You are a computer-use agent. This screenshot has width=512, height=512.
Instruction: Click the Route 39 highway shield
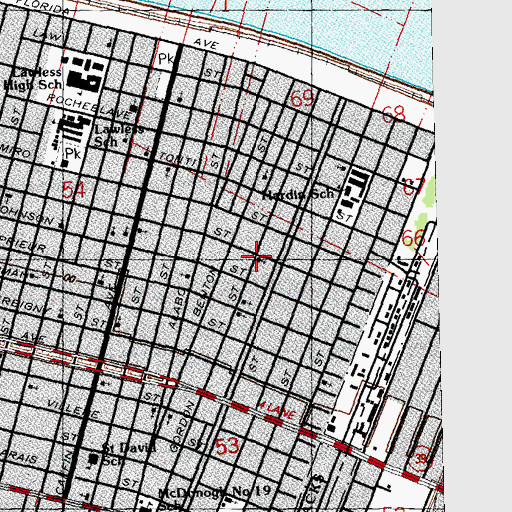(x=420, y=458)
